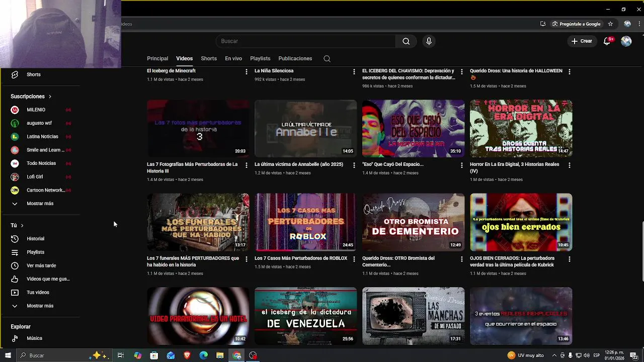Viewport: 644px width, 362px height.
Task: Play '3 eventos reales e inexplicables' thumbnail
Action: pyautogui.click(x=521, y=316)
